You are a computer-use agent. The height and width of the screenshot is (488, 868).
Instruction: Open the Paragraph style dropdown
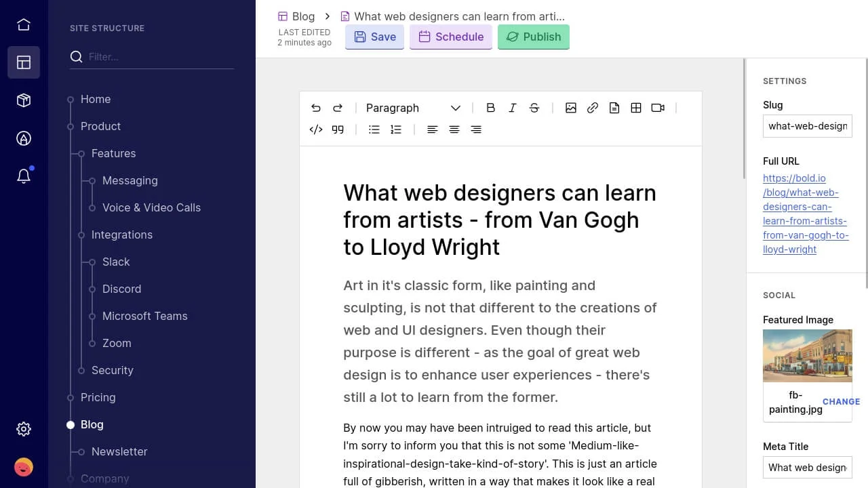pyautogui.click(x=412, y=108)
